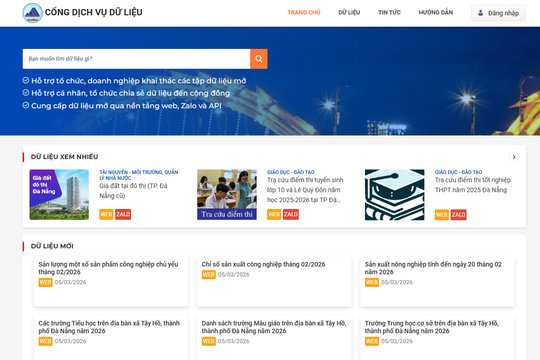The height and width of the screenshot is (360, 540).
Task: Open Chỉ số sản xuất công nghiệp tháng 02/2026
Action: point(263,264)
